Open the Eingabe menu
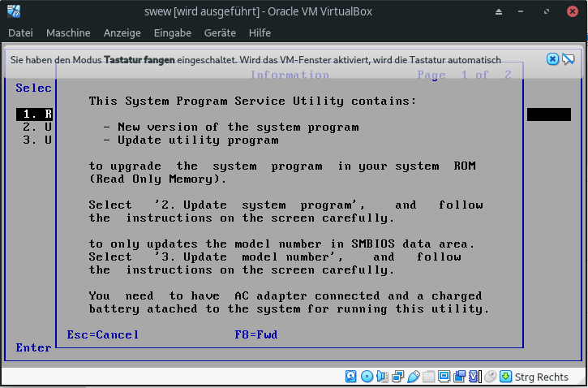Viewport: 588px width, 388px height. (172, 32)
